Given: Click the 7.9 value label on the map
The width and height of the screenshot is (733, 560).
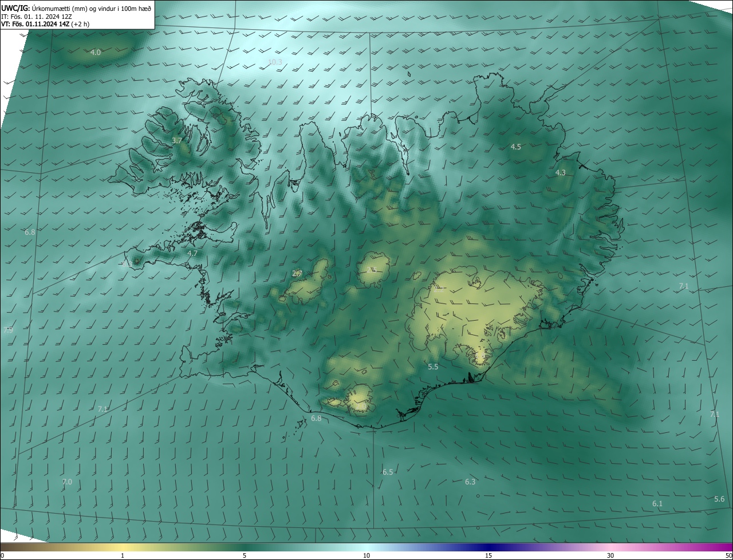Looking at the screenshot, I should click(x=8, y=330).
